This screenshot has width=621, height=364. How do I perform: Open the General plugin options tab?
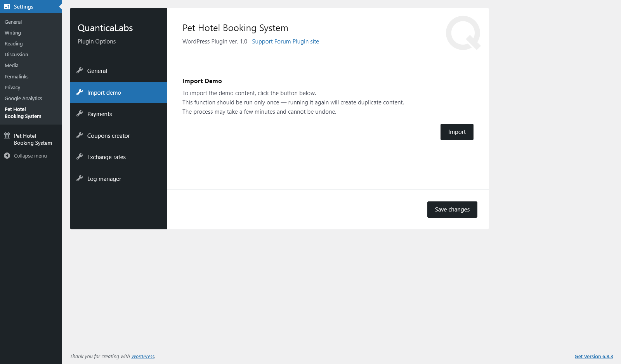(x=118, y=71)
